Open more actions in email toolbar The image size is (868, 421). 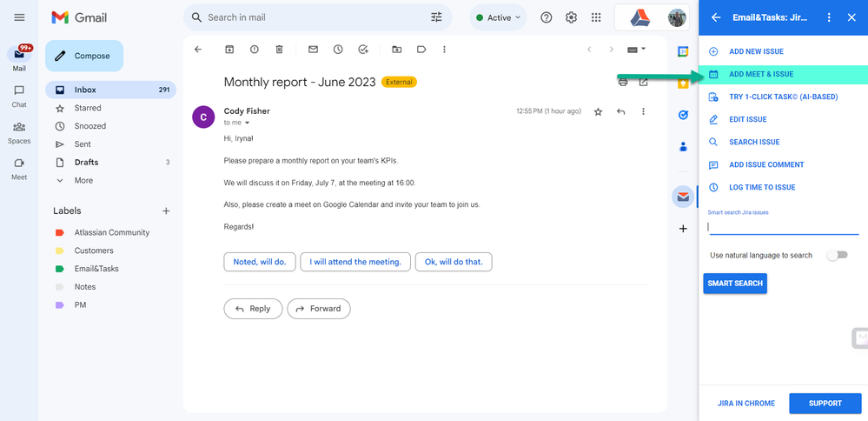[x=444, y=50]
